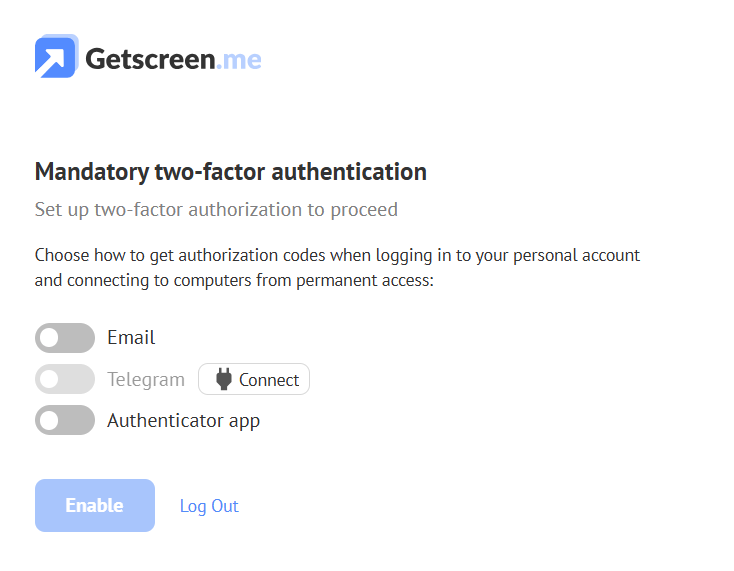Click the "Set up two-factor authorization" subtitle

(216, 210)
